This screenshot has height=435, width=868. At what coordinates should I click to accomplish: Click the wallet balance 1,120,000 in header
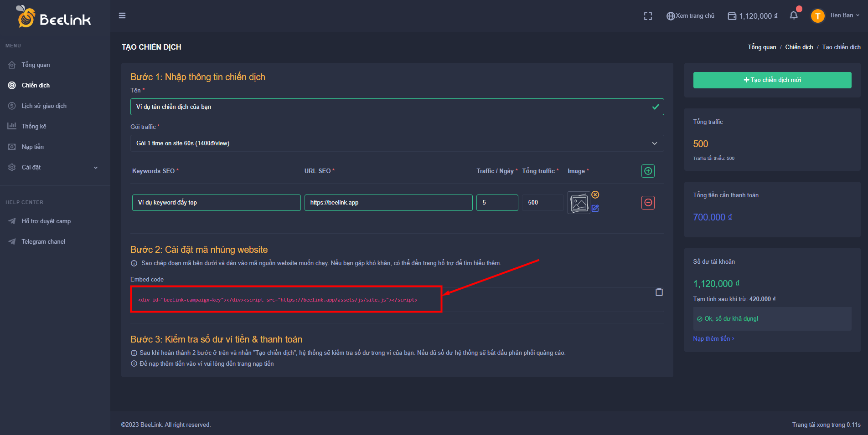click(x=753, y=16)
